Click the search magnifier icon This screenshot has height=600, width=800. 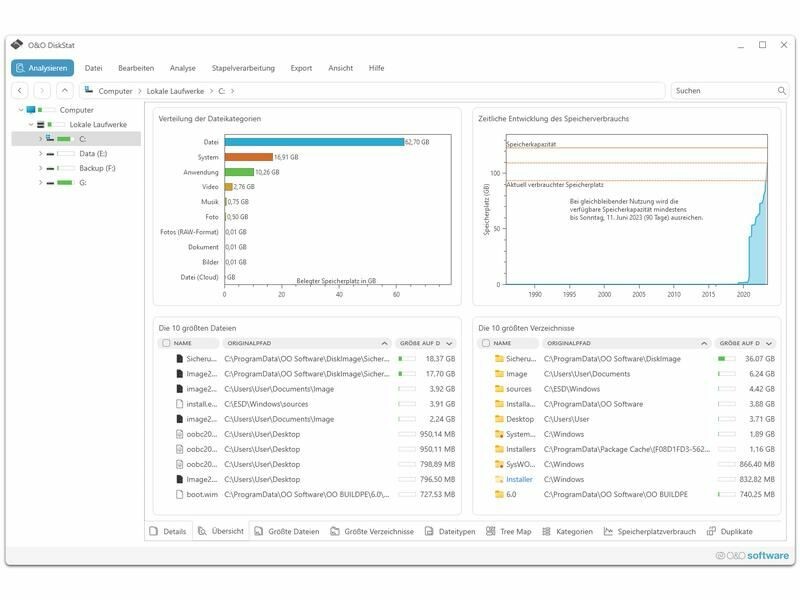[782, 91]
